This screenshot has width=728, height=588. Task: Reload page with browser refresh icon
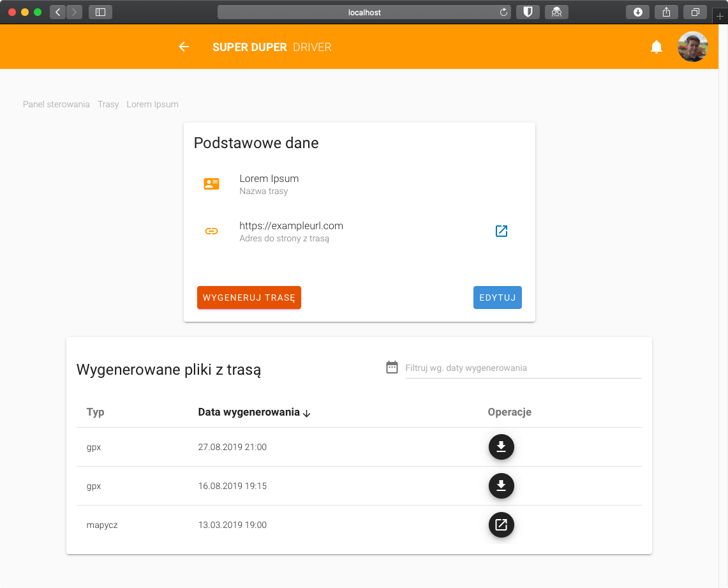[x=503, y=12]
